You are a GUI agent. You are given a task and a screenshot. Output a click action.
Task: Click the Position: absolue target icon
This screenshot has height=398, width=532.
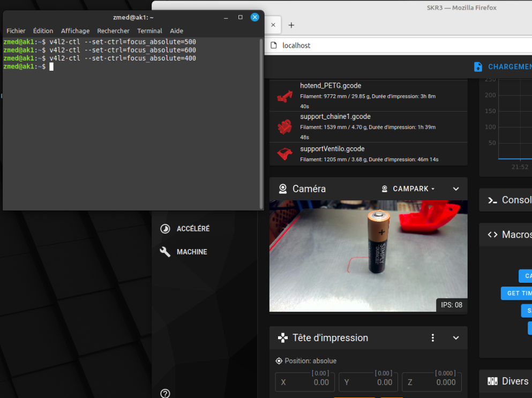click(x=279, y=361)
